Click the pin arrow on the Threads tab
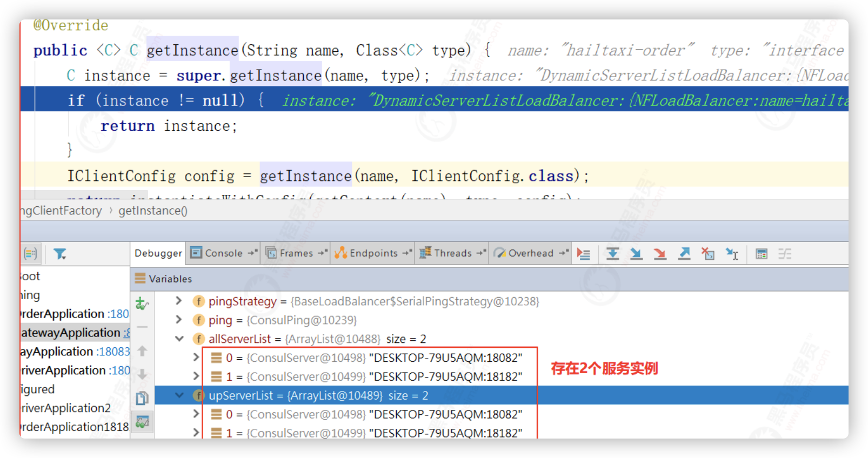 coord(480,253)
